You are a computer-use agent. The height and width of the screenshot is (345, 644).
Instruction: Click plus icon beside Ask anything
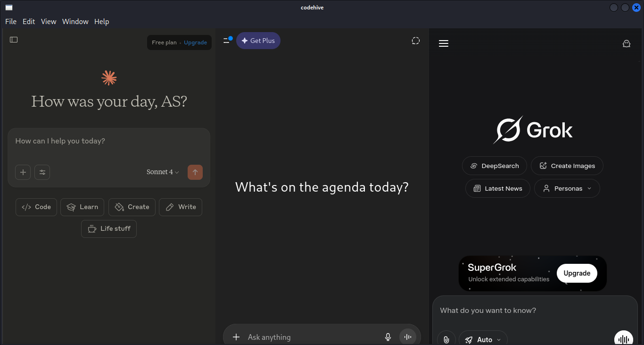[236, 337]
